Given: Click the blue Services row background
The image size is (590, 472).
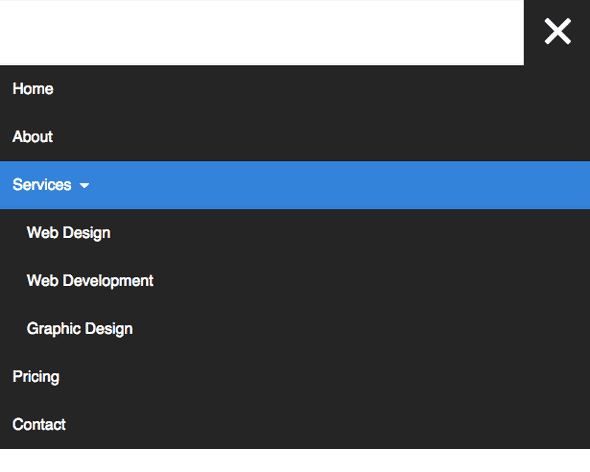Looking at the screenshot, I should click(295, 185).
